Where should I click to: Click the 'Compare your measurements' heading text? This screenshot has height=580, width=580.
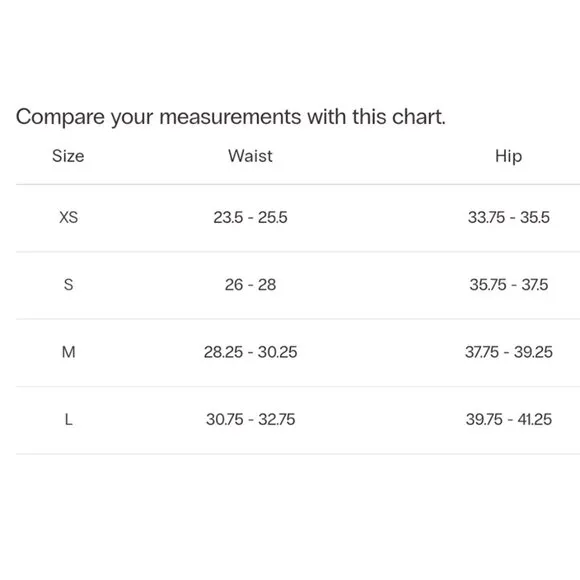point(230,117)
